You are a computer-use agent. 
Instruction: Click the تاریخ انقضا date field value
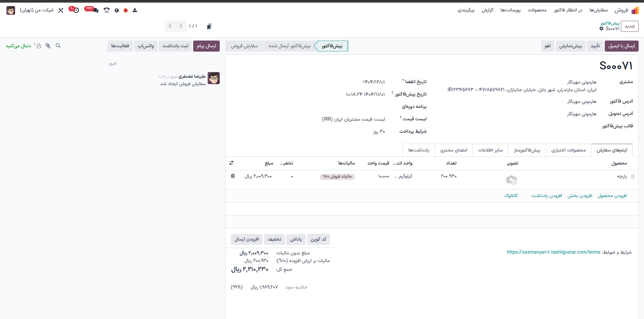click(x=374, y=82)
